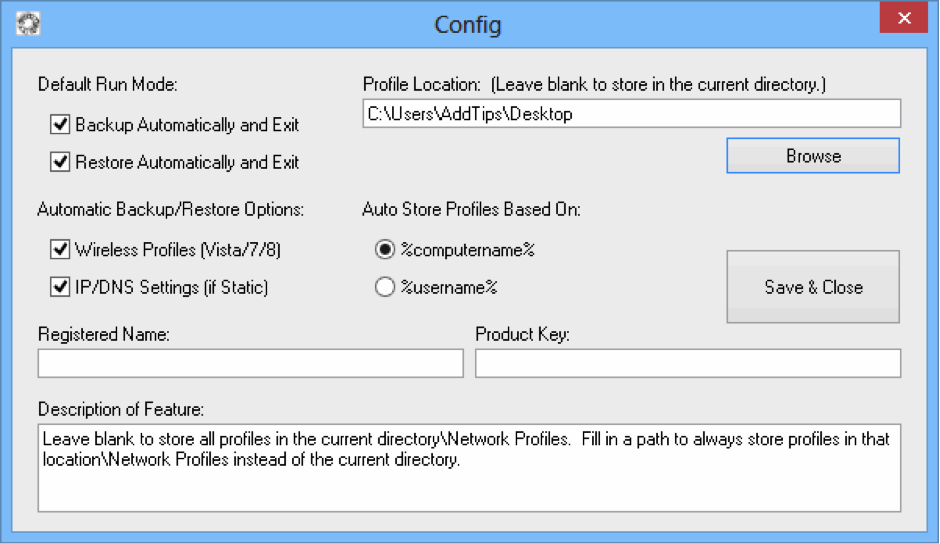
Task: Toggle IP/DNS Settings (if Static) checkbox
Action: tap(60, 287)
